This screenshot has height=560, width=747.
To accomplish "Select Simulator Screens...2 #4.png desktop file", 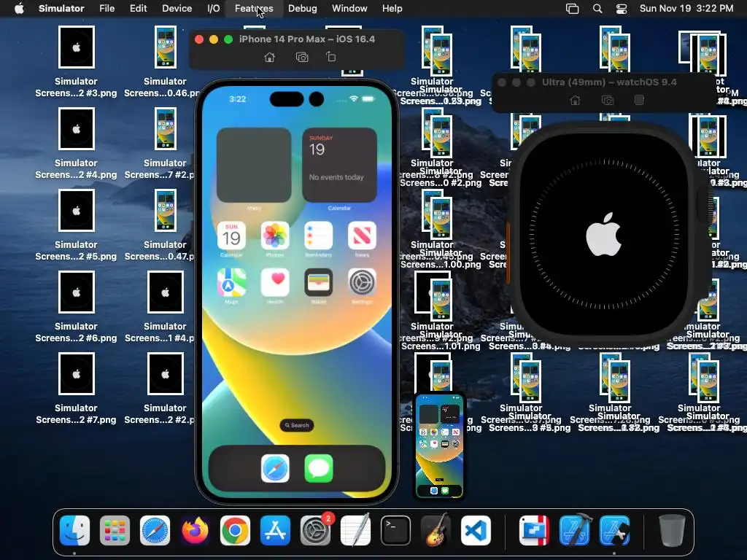I will (x=76, y=144).
